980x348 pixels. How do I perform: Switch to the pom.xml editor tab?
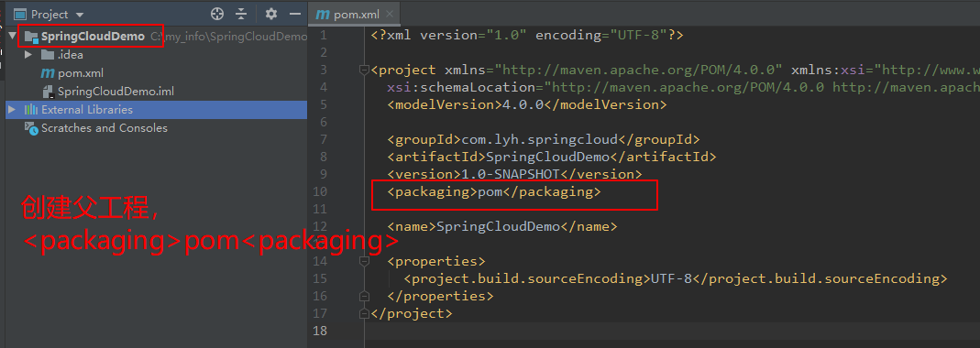click(x=355, y=15)
